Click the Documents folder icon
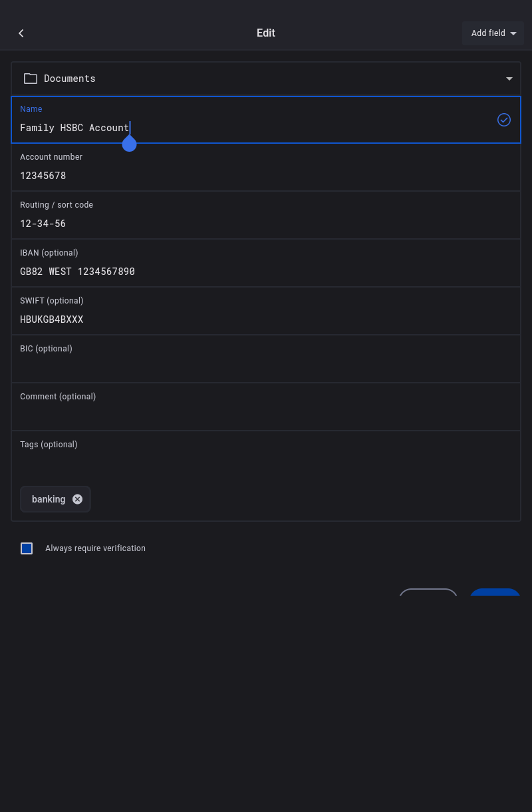The width and height of the screenshot is (532, 812). tap(31, 79)
